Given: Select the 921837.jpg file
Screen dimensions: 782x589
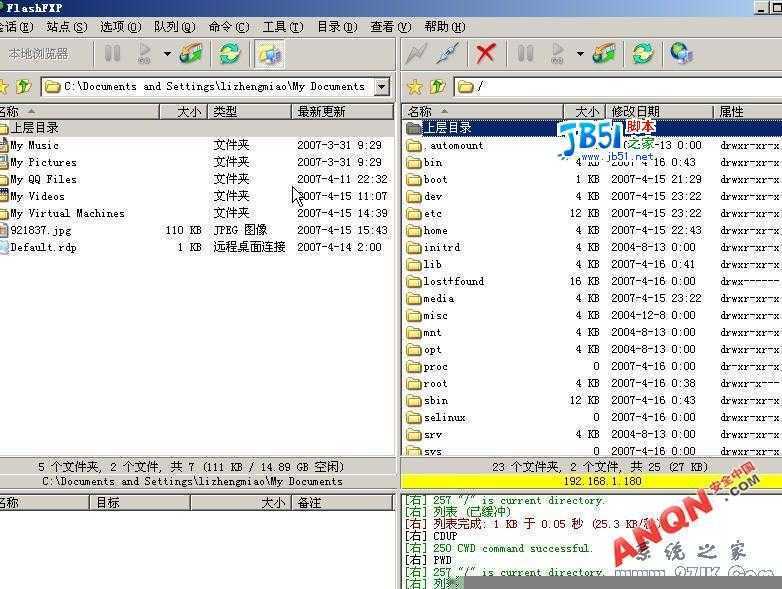Looking at the screenshot, I should point(40,230).
